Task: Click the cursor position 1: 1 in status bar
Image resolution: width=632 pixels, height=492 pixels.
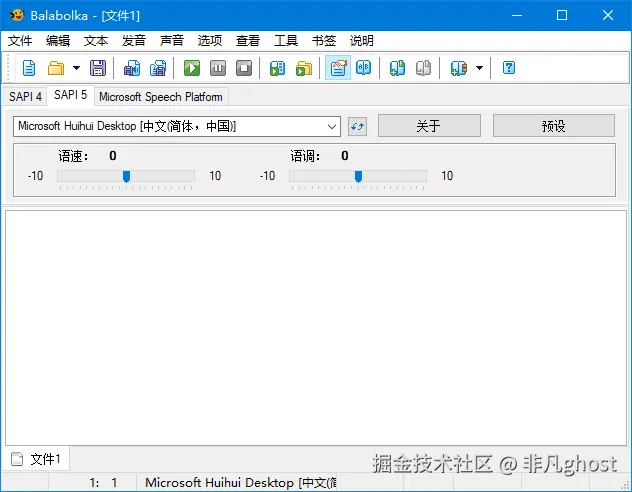Action: pyautogui.click(x=103, y=482)
